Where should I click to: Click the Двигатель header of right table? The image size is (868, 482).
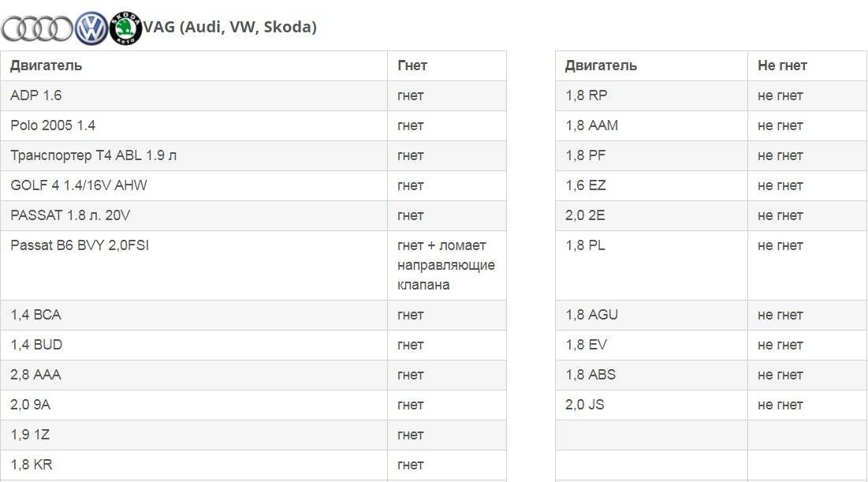tap(651, 66)
